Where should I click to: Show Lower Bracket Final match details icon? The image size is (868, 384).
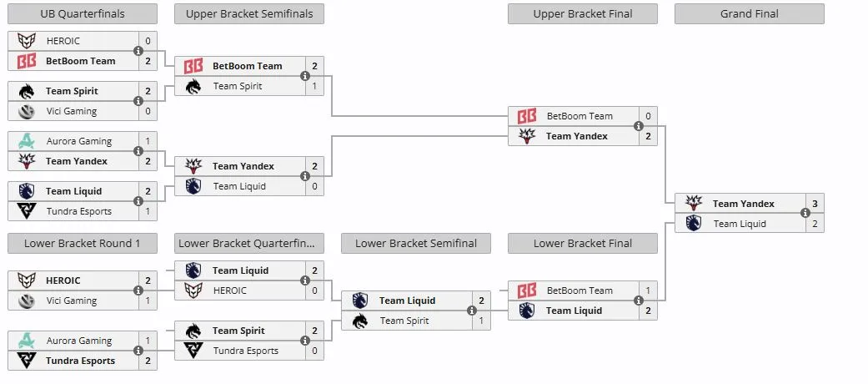click(639, 301)
